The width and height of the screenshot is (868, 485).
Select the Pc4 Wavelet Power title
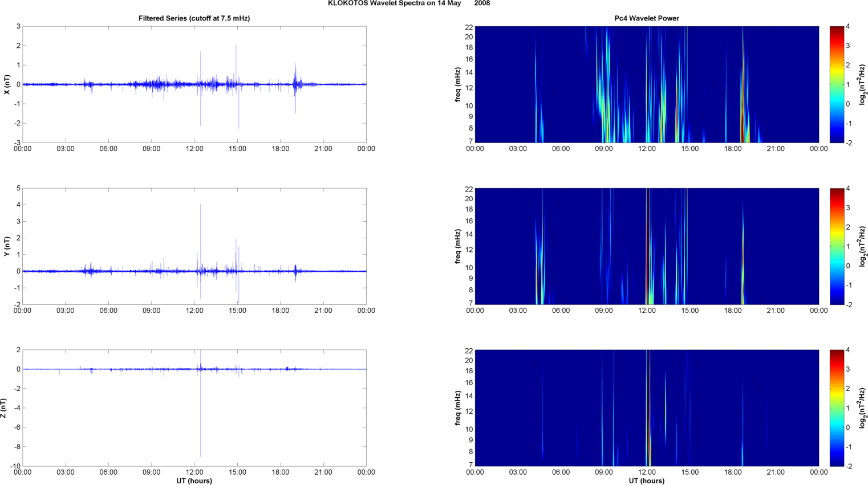pyautogui.click(x=646, y=18)
